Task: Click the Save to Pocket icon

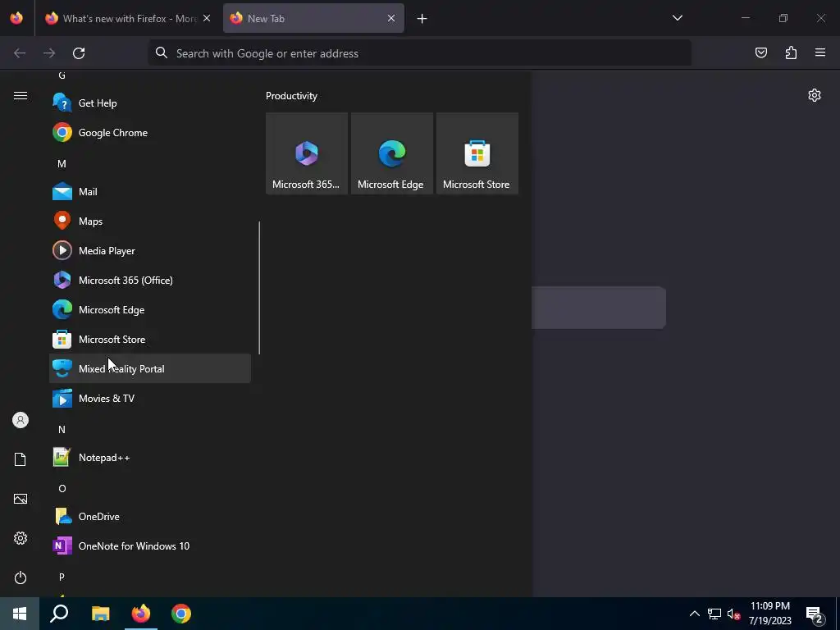Action: click(760, 52)
